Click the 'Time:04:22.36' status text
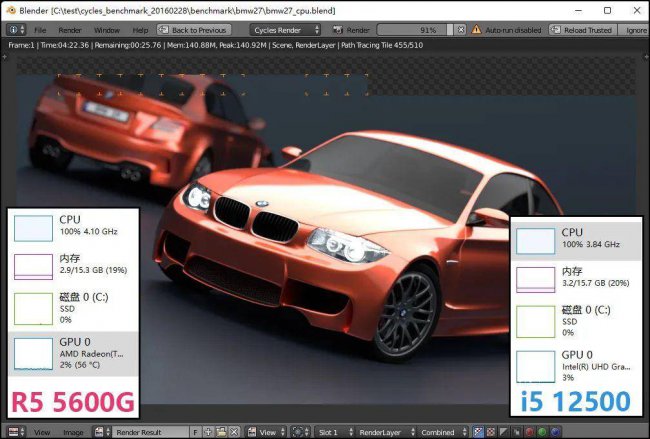650x439 pixels. (65, 45)
